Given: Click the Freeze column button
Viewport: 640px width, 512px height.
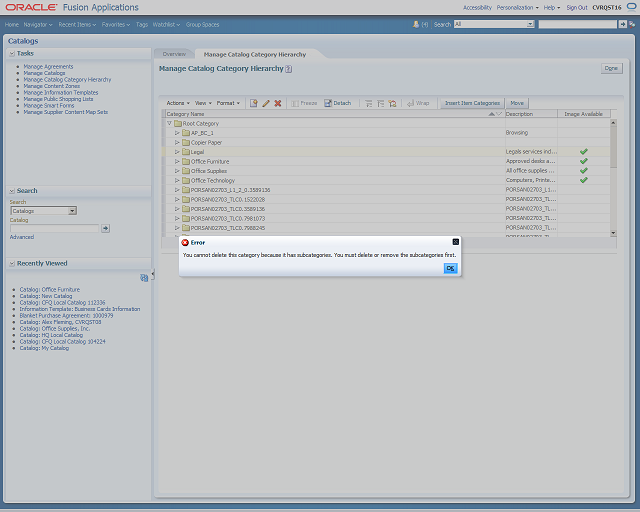Looking at the screenshot, I should [x=304, y=103].
